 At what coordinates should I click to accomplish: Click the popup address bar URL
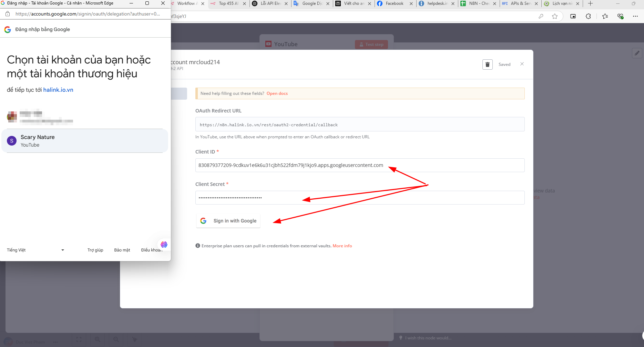[88, 14]
